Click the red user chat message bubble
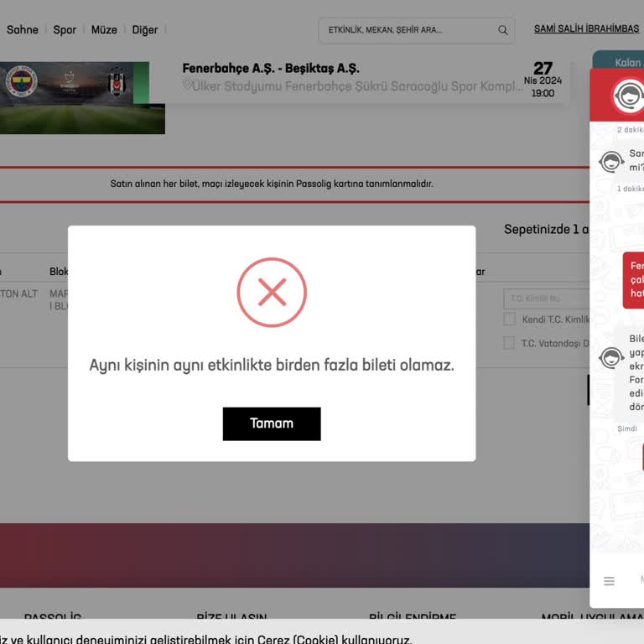Image resolution: width=644 pixels, height=644 pixels. (633, 280)
